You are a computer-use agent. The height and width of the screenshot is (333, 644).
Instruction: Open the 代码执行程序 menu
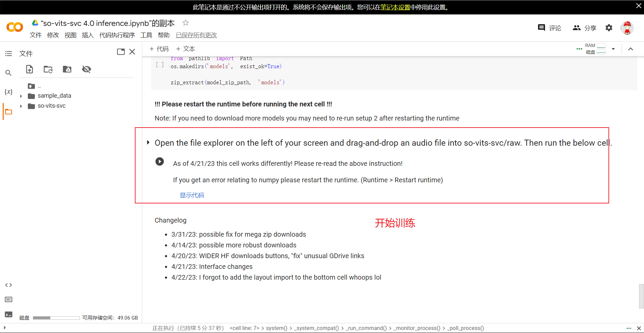(x=117, y=35)
